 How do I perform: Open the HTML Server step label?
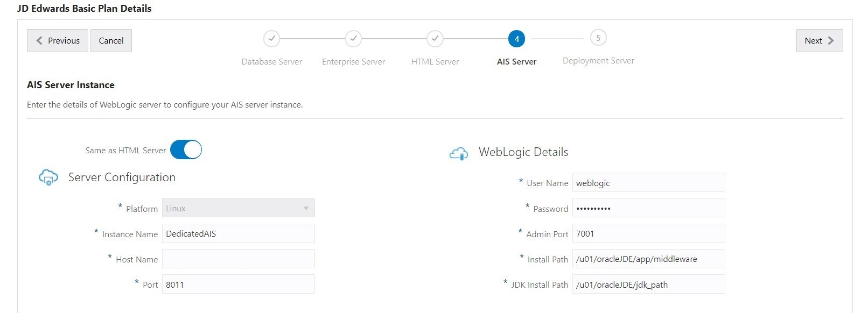(x=435, y=62)
